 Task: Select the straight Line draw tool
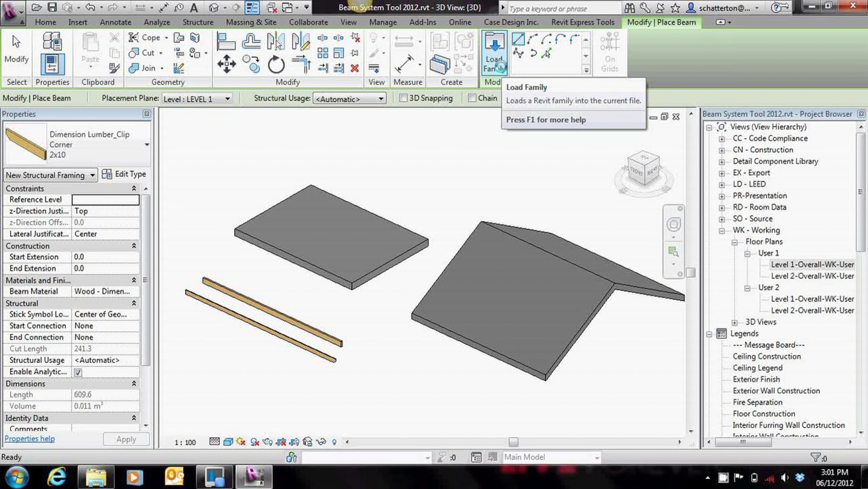[x=518, y=39]
